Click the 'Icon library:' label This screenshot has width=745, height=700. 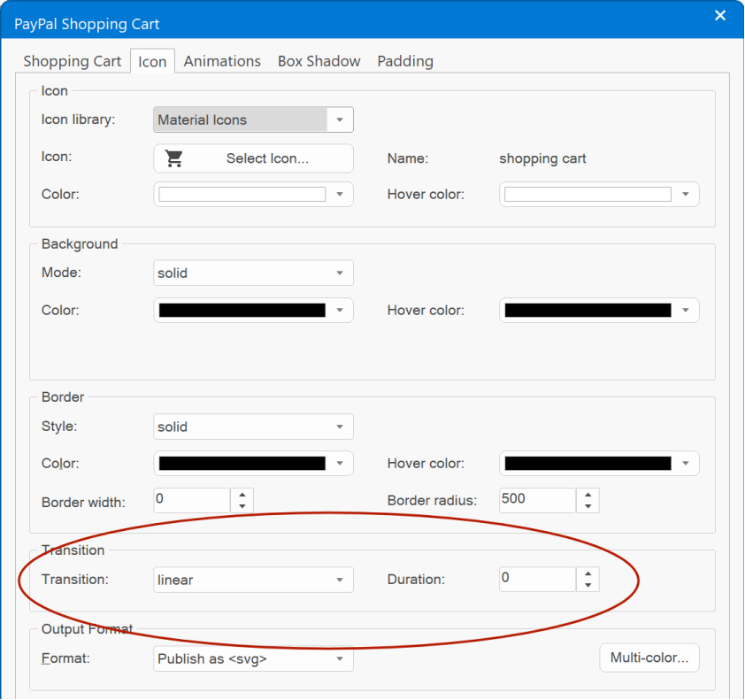point(79,119)
